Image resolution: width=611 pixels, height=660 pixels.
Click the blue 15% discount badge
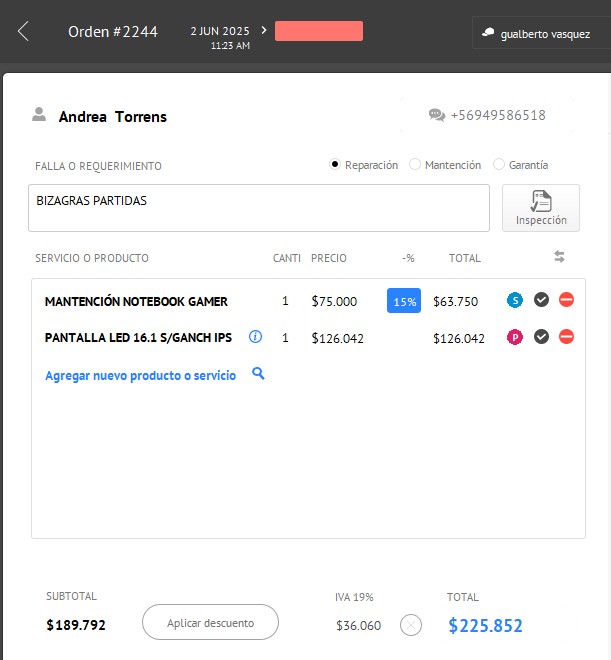point(404,301)
